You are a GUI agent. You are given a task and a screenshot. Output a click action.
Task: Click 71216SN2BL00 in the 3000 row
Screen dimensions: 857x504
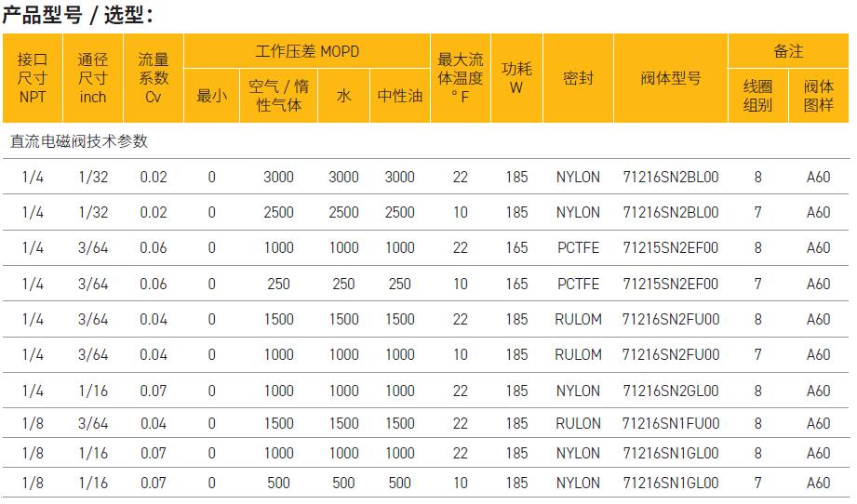[x=671, y=178]
